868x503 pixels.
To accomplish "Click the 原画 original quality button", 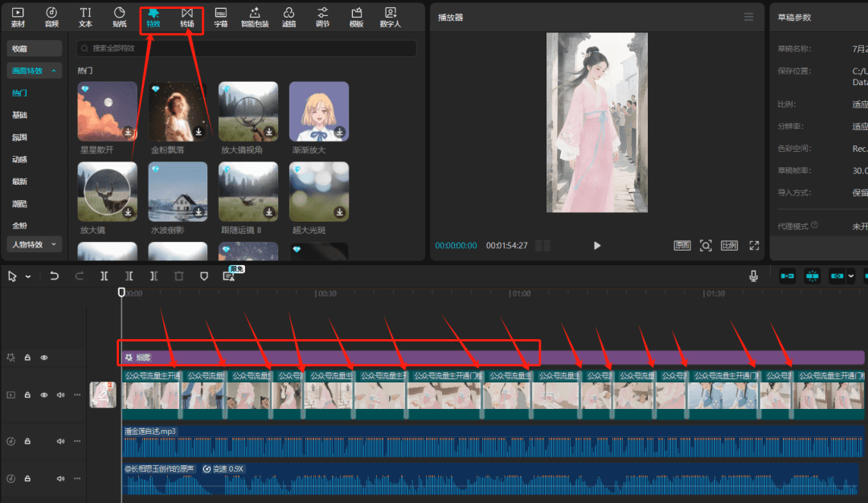I will [682, 246].
